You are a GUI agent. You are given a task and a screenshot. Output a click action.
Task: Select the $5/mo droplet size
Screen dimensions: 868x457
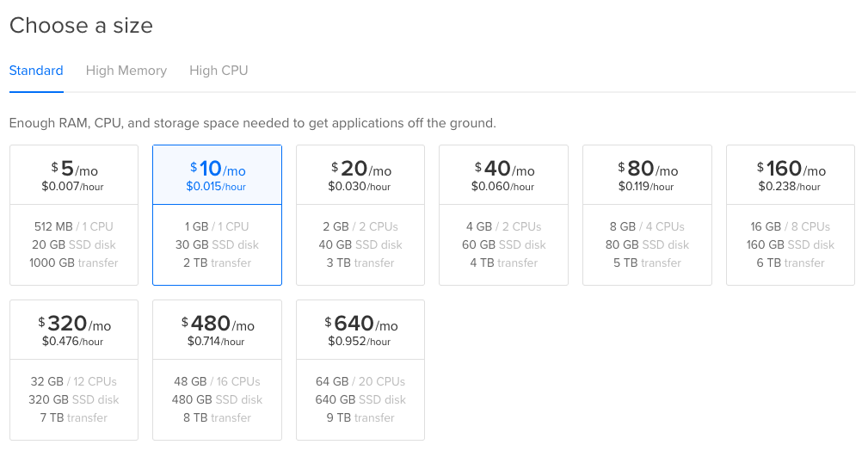click(74, 215)
